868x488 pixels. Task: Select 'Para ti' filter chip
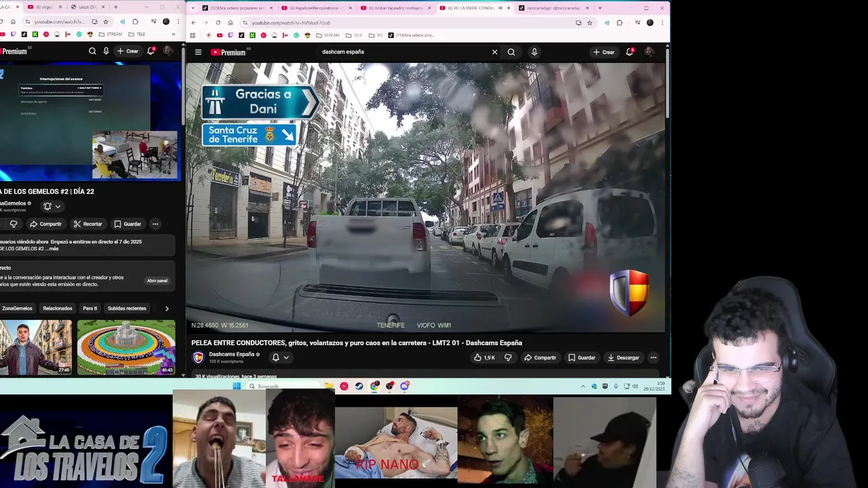coord(90,308)
